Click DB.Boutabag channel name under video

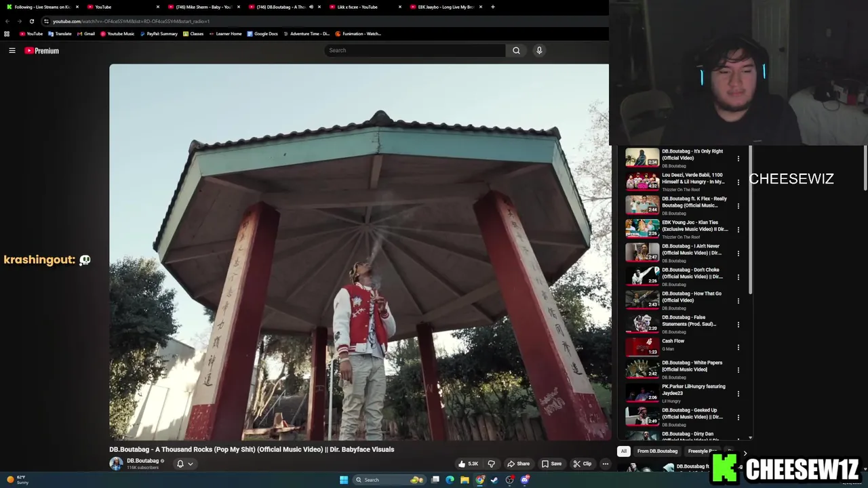point(142,461)
